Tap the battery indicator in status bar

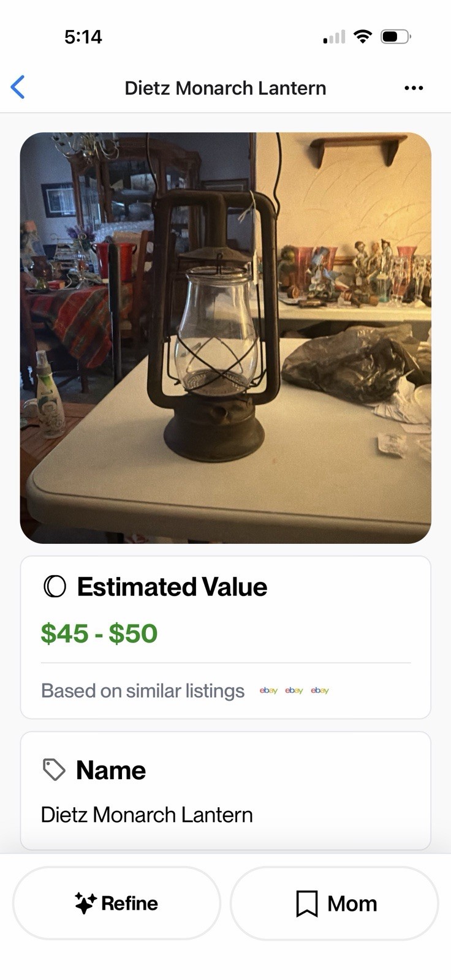pos(395,37)
